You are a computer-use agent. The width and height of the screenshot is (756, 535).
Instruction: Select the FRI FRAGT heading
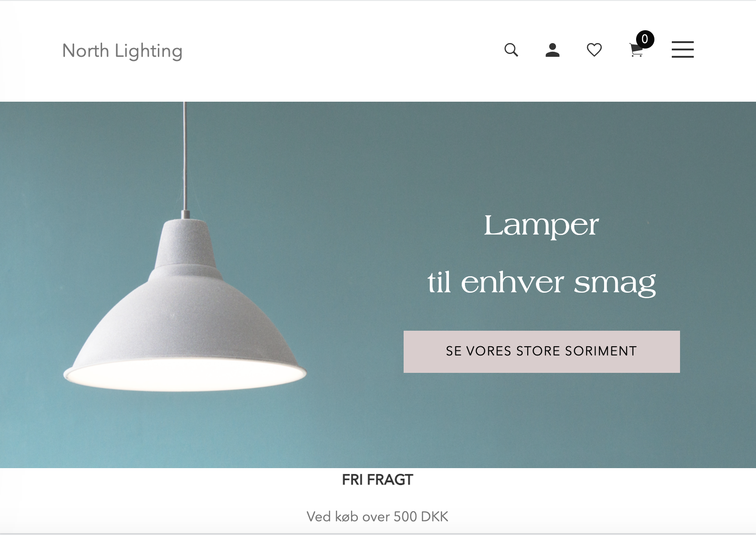[x=378, y=480]
